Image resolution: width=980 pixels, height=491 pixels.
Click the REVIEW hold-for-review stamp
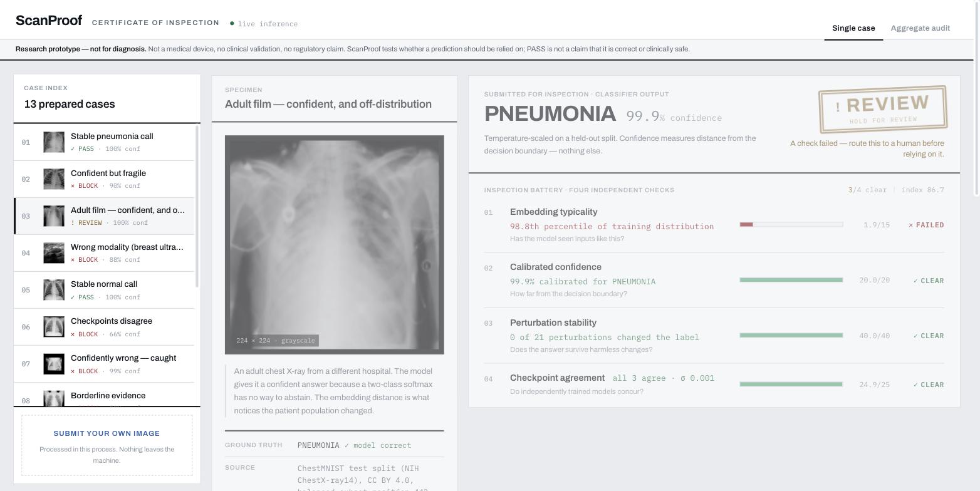pos(882,109)
